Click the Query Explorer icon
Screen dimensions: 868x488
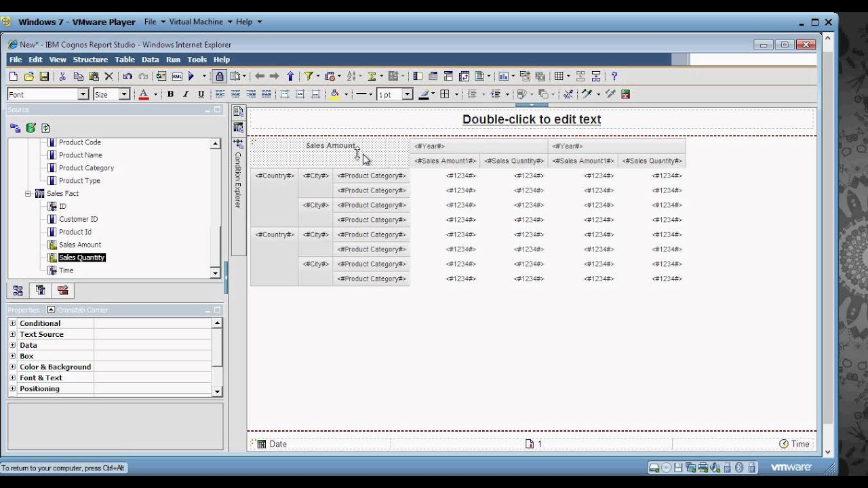pos(238,127)
